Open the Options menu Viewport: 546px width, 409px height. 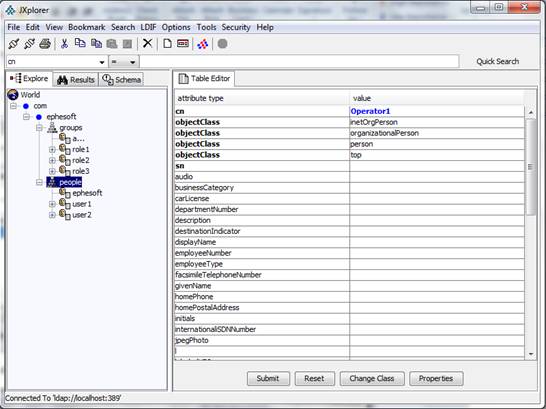click(x=176, y=27)
